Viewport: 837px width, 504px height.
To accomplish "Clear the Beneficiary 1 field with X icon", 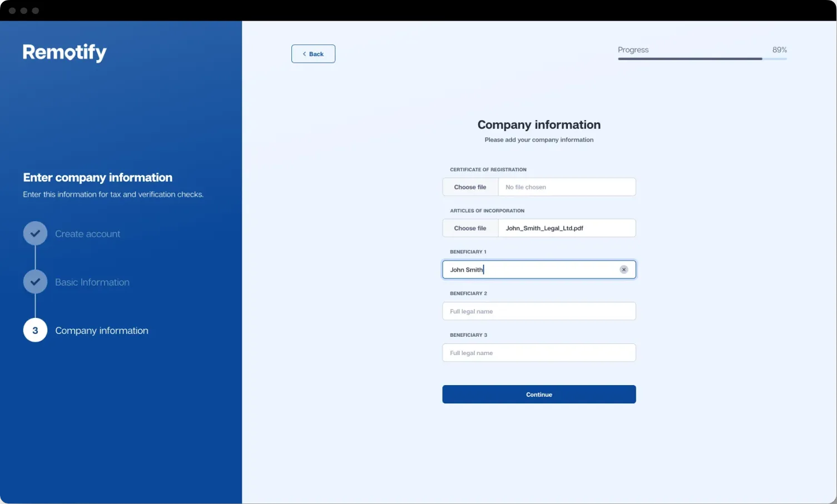I will click(623, 270).
